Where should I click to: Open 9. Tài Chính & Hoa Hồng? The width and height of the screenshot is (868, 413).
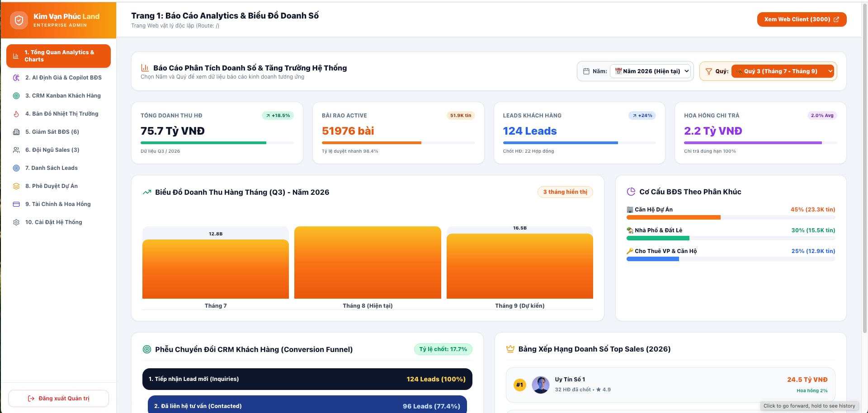pyautogui.click(x=58, y=204)
